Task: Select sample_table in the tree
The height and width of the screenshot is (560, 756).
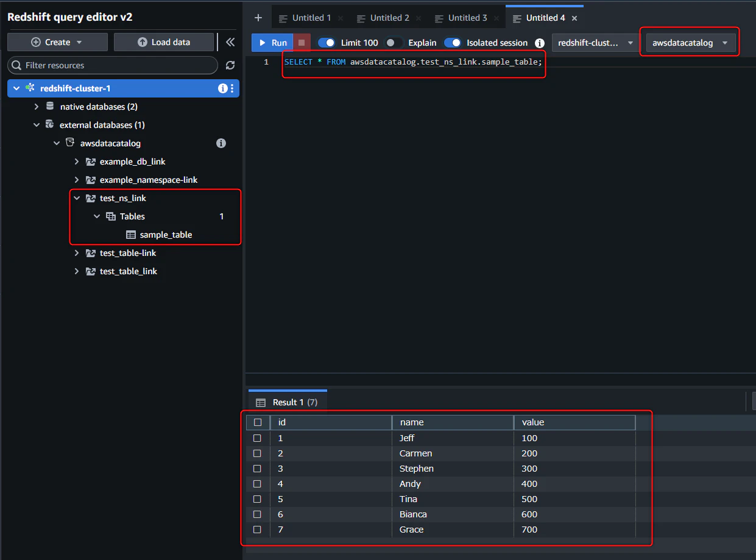Action: tap(166, 235)
